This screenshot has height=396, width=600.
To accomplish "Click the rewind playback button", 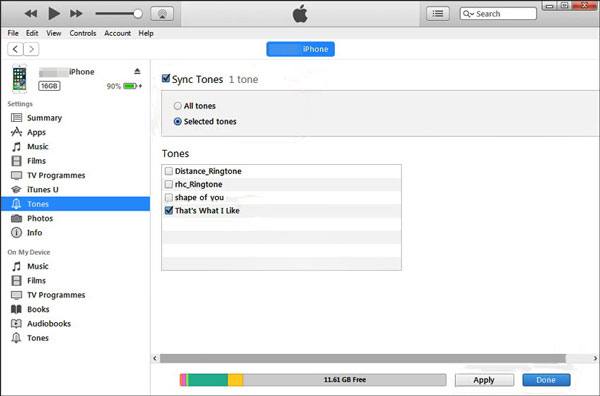I will 31,14.
